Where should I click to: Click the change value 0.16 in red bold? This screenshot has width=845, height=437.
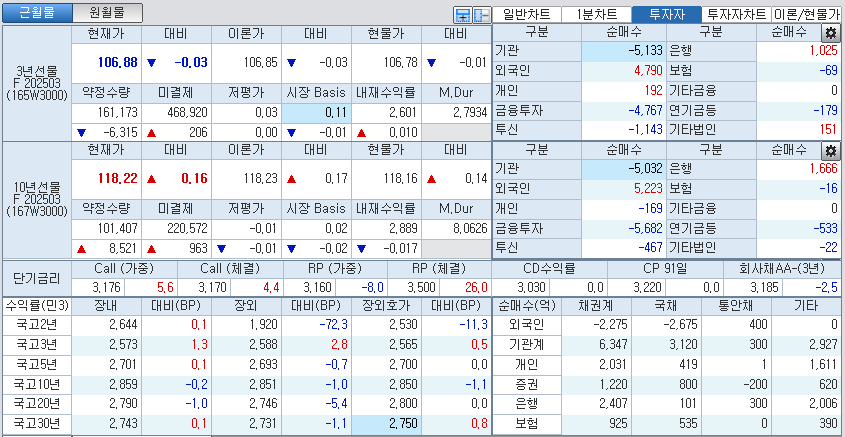194,179
